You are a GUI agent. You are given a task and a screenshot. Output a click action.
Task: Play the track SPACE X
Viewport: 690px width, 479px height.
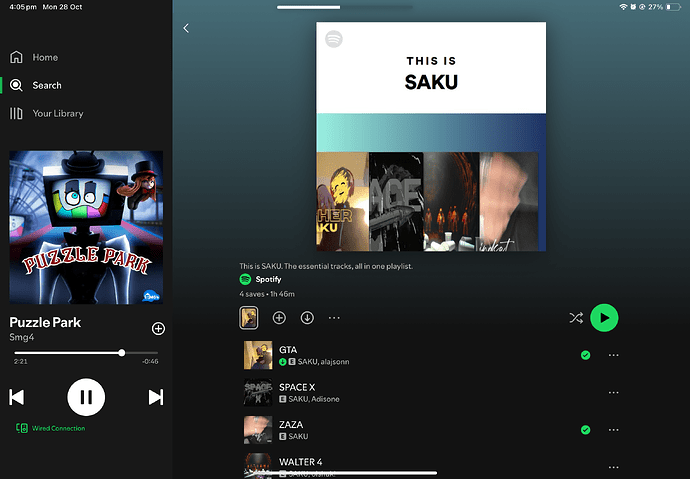tap(431, 392)
